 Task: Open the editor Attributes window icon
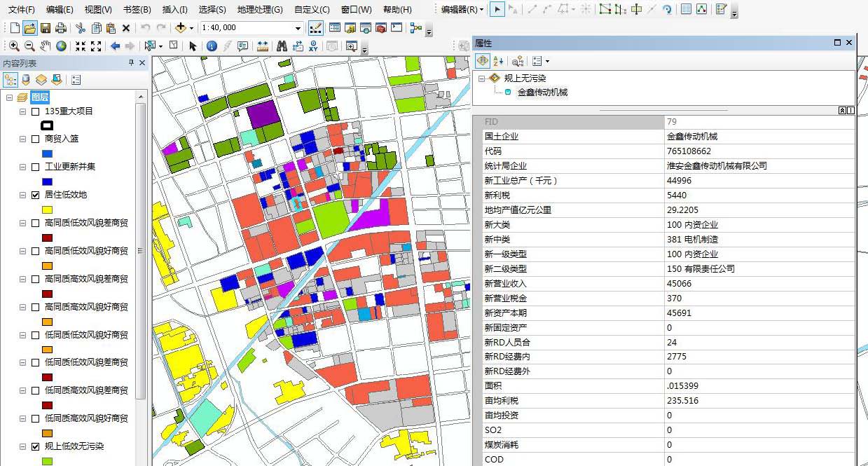pos(686,9)
